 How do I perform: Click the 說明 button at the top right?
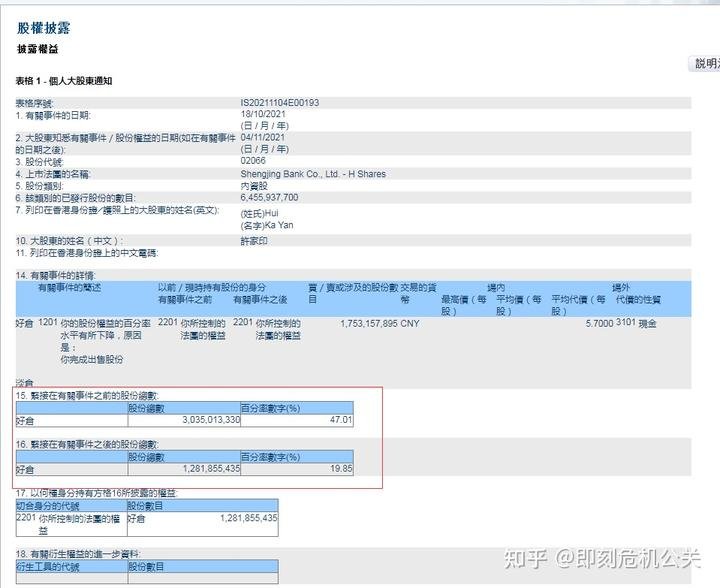[x=704, y=63]
